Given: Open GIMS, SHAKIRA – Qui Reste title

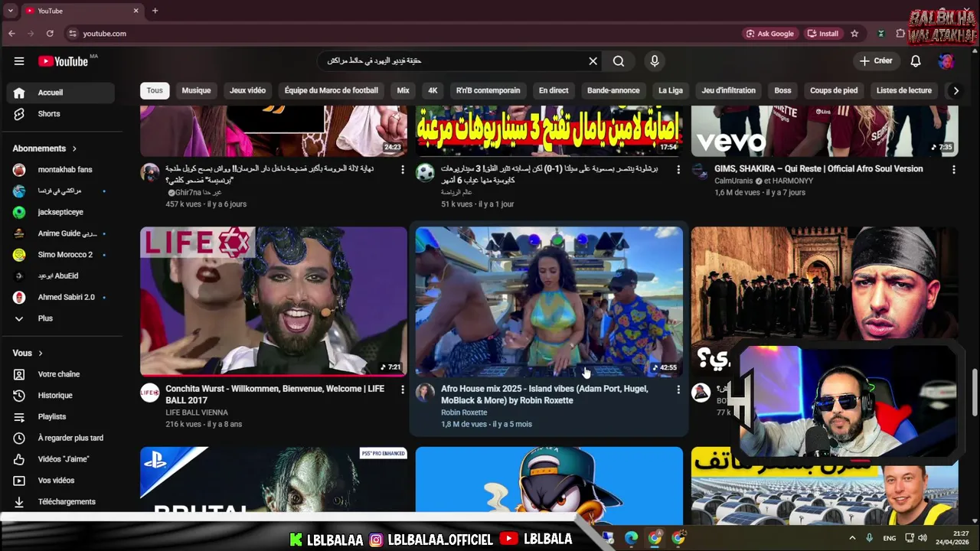Looking at the screenshot, I should [x=818, y=168].
